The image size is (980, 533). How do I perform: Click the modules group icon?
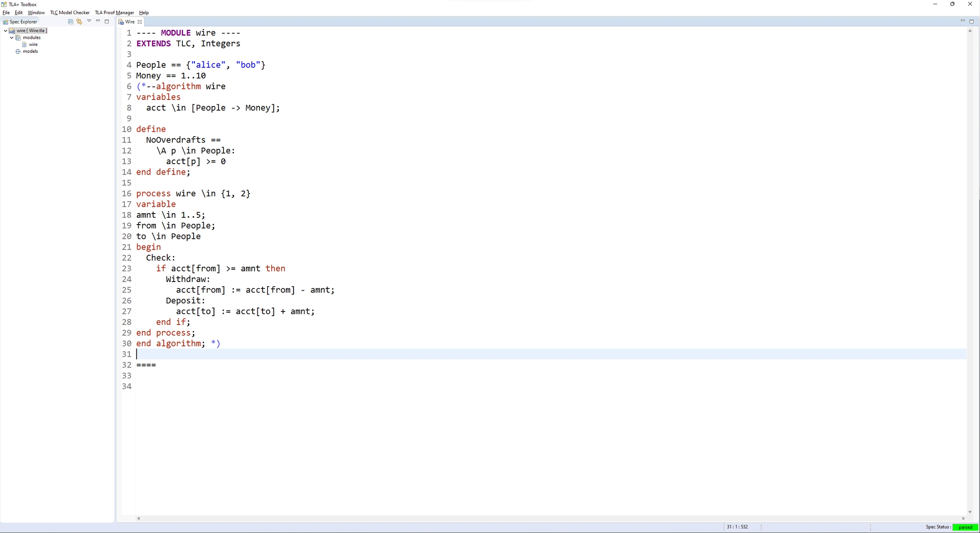[x=18, y=38]
